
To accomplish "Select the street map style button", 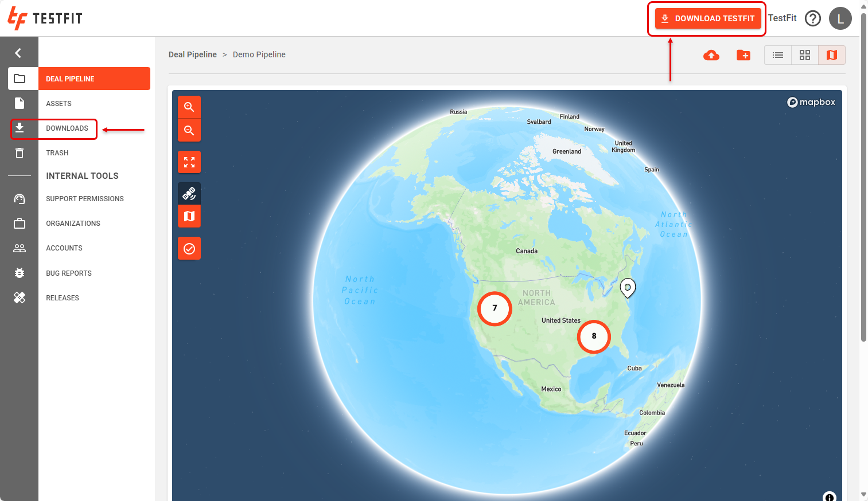I will (x=189, y=216).
